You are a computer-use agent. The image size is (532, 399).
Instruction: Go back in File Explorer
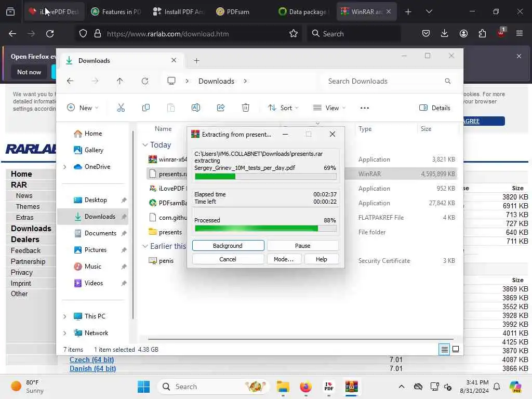(x=70, y=81)
